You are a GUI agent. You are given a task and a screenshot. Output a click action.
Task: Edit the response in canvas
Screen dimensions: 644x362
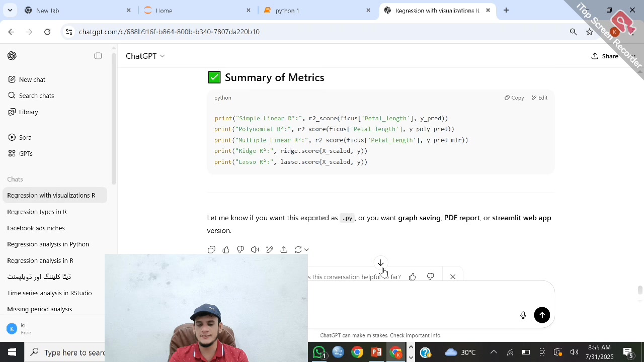[270, 249]
